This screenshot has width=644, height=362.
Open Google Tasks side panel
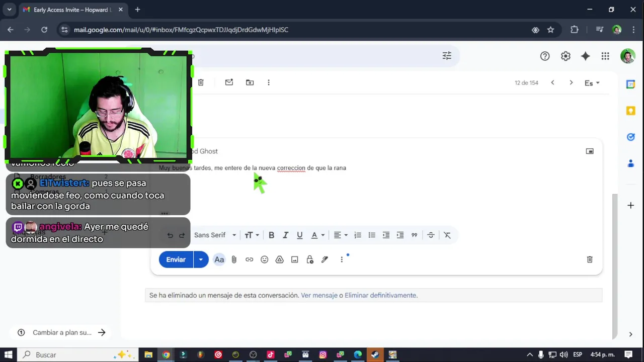[x=630, y=137]
